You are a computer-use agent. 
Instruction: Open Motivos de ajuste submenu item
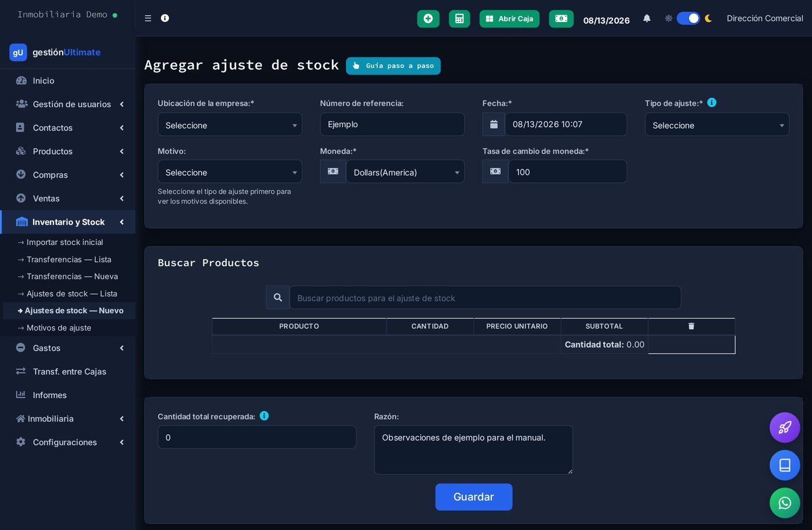pyautogui.click(x=59, y=328)
